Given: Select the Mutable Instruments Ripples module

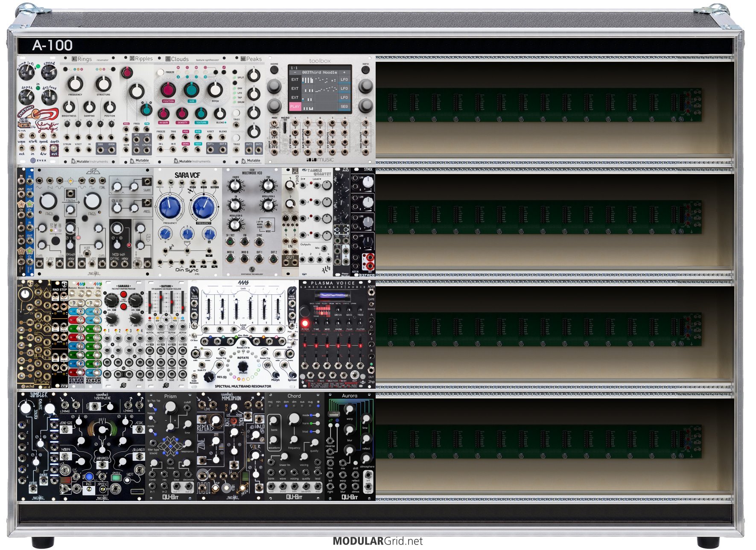Looking at the screenshot, I should coord(137,110).
